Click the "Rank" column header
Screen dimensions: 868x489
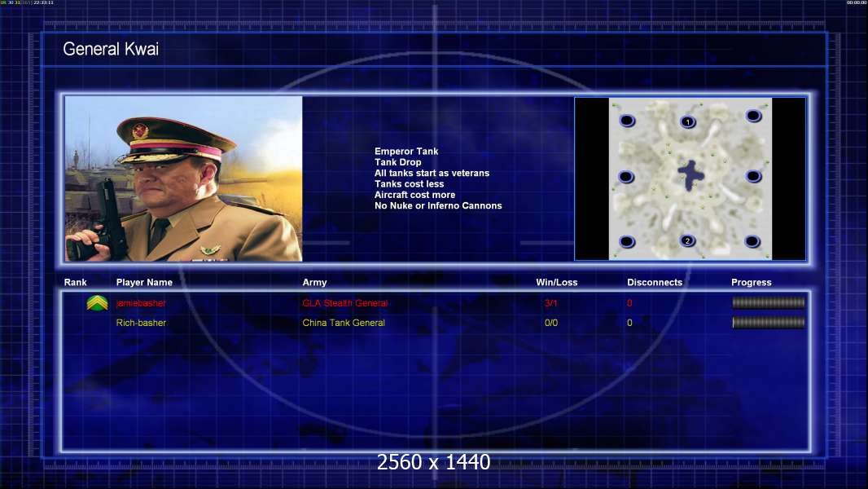[75, 283]
